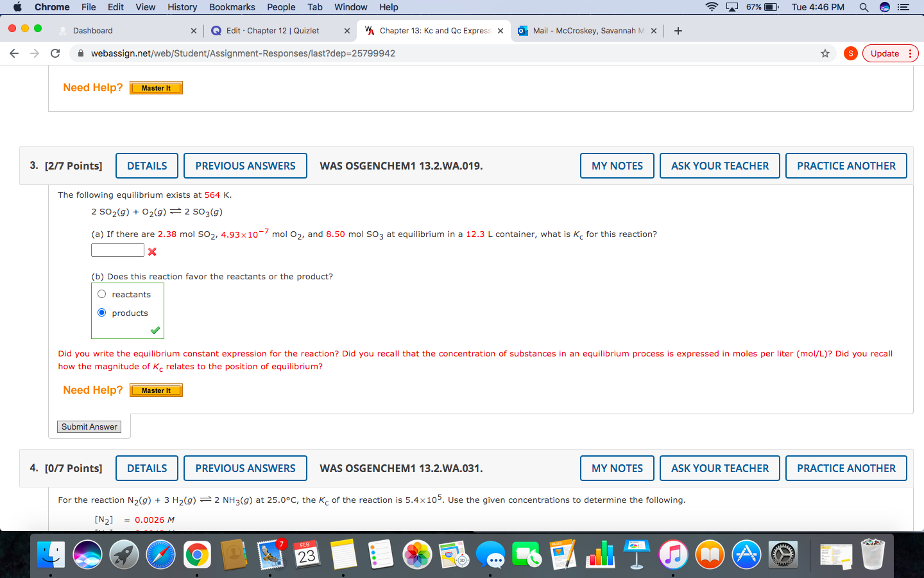Open DETAILS for question 3
Image resolution: width=924 pixels, height=578 pixels.
tap(147, 166)
